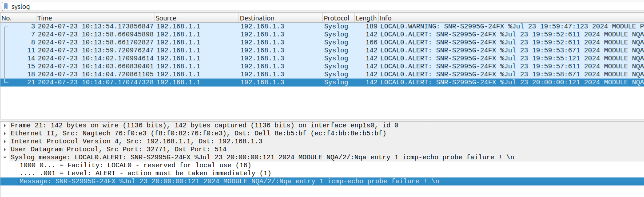Click the syslog display filter field
The height and width of the screenshot is (197, 644).
[x=326, y=7]
